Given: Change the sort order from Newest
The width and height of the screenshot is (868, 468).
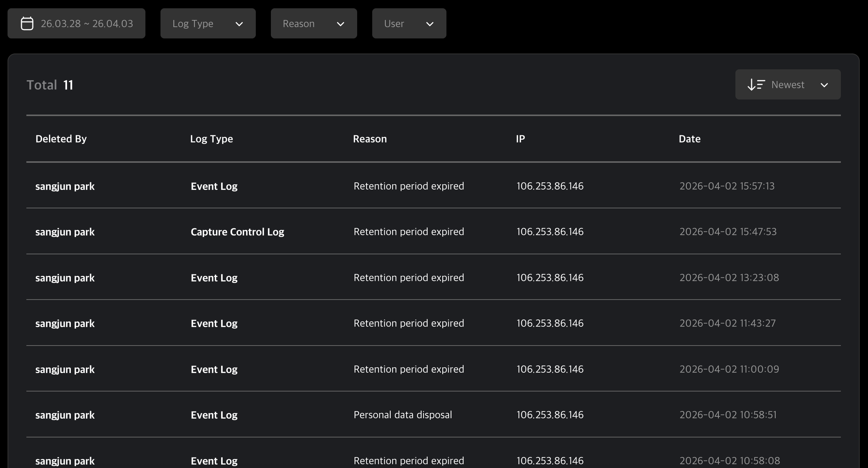Looking at the screenshot, I should tap(787, 84).
